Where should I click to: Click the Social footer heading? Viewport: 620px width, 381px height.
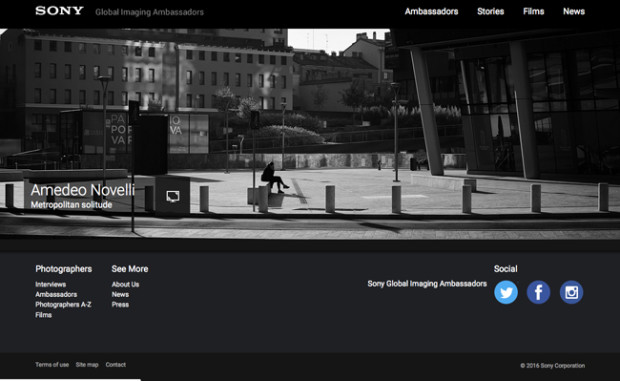click(505, 269)
